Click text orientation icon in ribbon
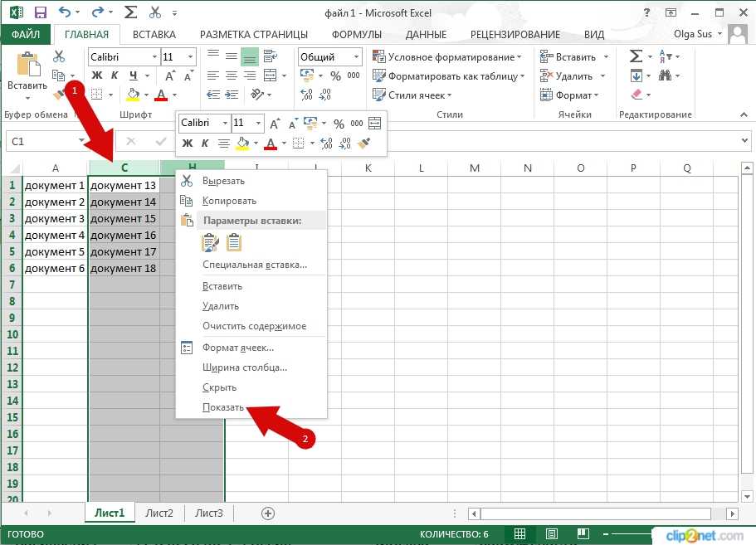The image size is (756, 545). [x=257, y=94]
